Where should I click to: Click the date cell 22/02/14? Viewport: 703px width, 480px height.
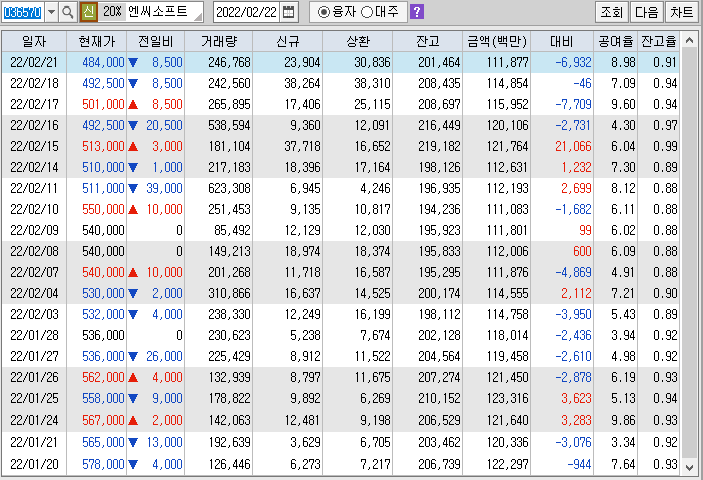pos(34,167)
